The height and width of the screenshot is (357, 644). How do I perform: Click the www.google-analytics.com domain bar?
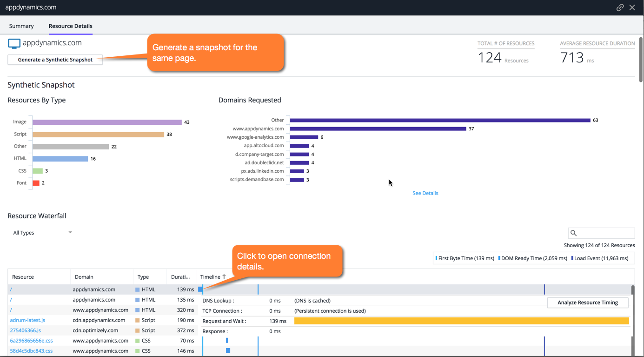coord(304,137)
